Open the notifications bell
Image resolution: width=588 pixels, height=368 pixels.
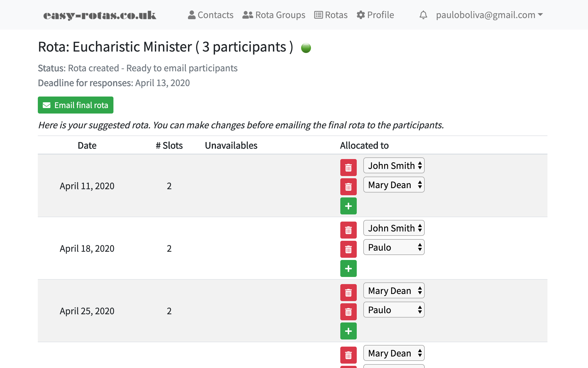pos(423,15)
